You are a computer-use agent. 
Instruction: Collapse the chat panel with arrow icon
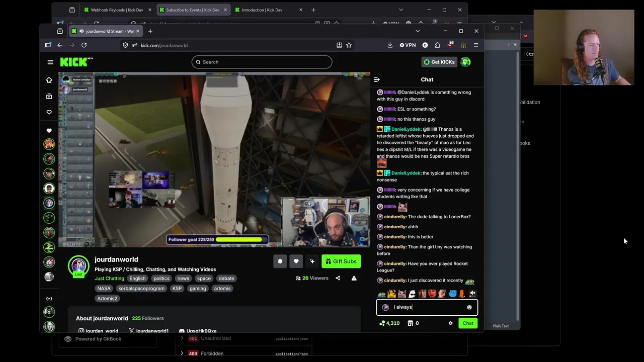click(x=377, y=79)
